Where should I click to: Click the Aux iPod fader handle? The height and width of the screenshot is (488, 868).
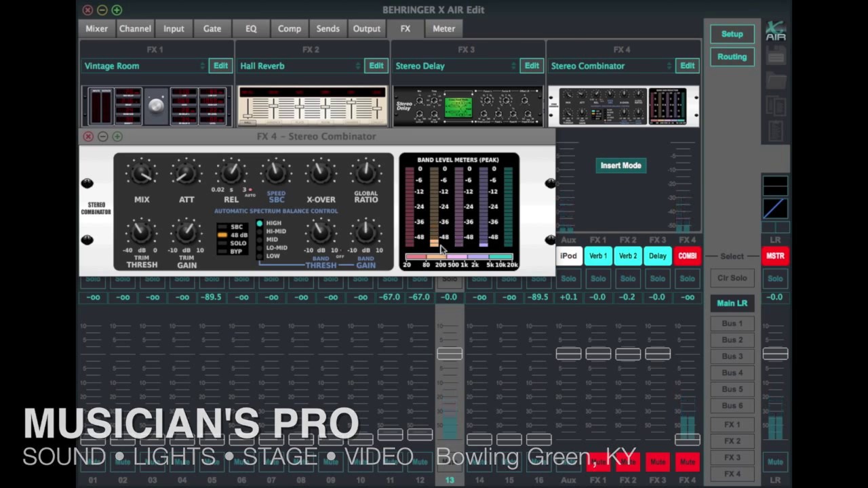[568, 353]
